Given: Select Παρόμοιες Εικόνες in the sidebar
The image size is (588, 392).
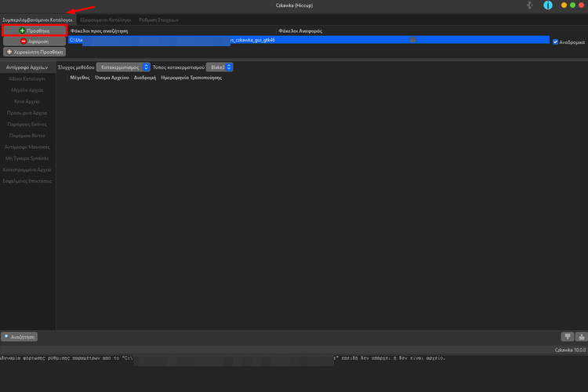Looking at the screenshot, I should pyautogui.click(x=27, y=124).
